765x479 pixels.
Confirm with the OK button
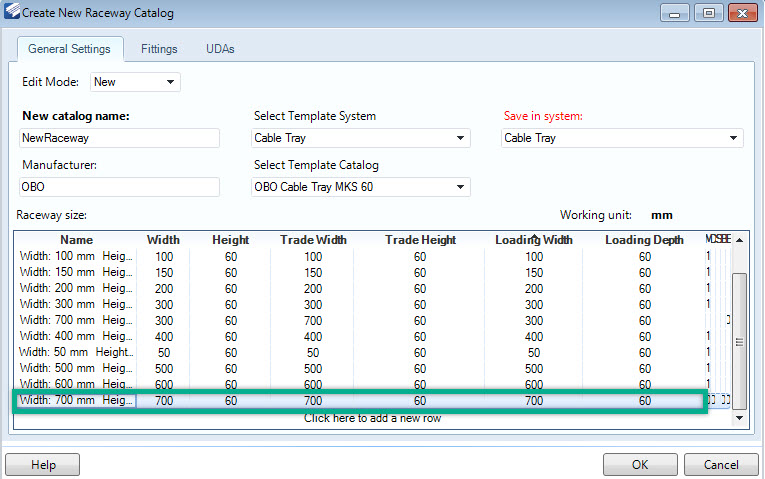(x=640, y=464)
